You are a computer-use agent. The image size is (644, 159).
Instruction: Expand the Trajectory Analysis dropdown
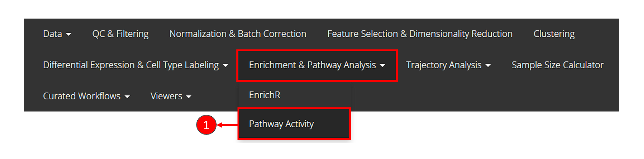(x=444, y=65)
